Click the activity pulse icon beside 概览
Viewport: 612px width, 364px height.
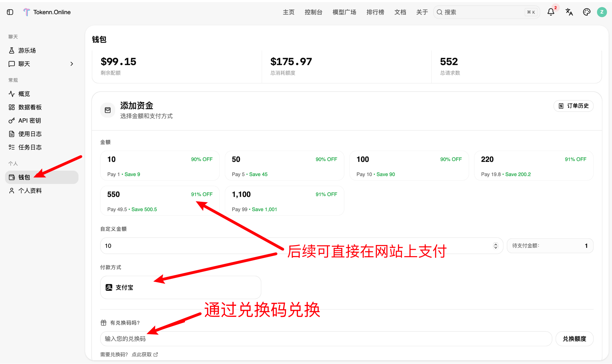coord(12,94)
